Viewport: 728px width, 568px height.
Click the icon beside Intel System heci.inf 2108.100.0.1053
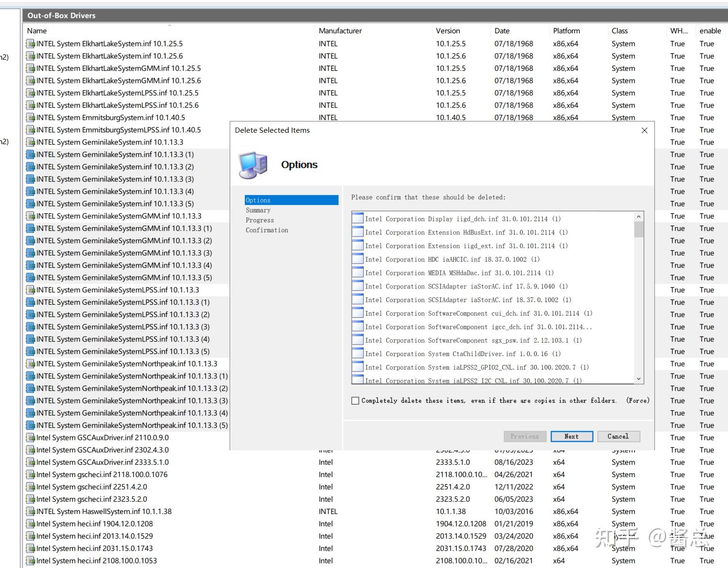coord(30,560)
